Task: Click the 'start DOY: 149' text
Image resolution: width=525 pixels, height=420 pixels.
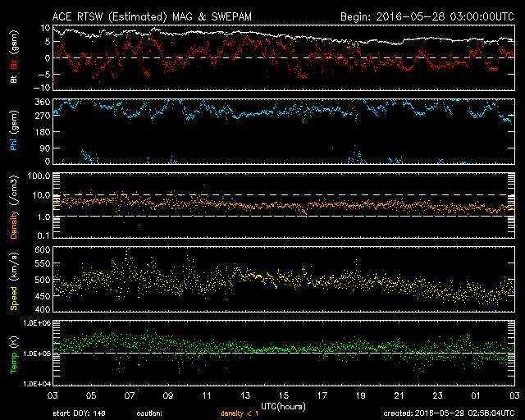Action: click(x=80, y=414)
